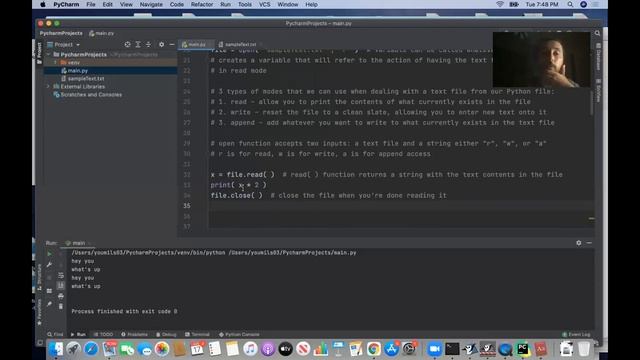Viewport: 640px width, 360px height.
Task: Click the code line 'file.close( )'
Action: tap(237, 196)
